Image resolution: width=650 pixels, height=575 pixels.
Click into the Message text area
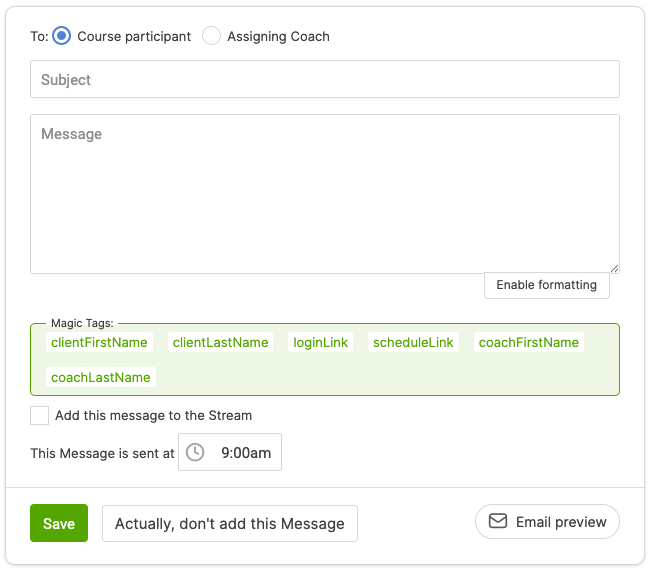pos(325,193)
